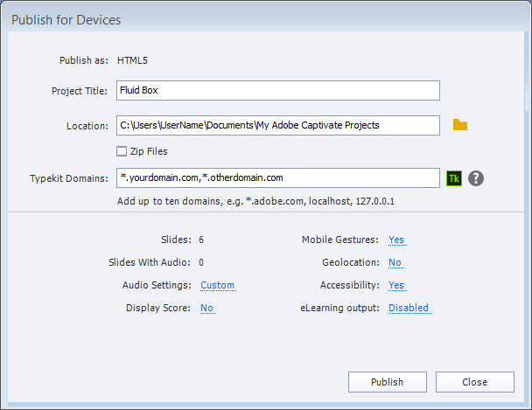This screenshot has width=532, height=410.
Task: Click the vertical scrollbar on the right edge
Action: pyautogui.click(x=527, y=217)
